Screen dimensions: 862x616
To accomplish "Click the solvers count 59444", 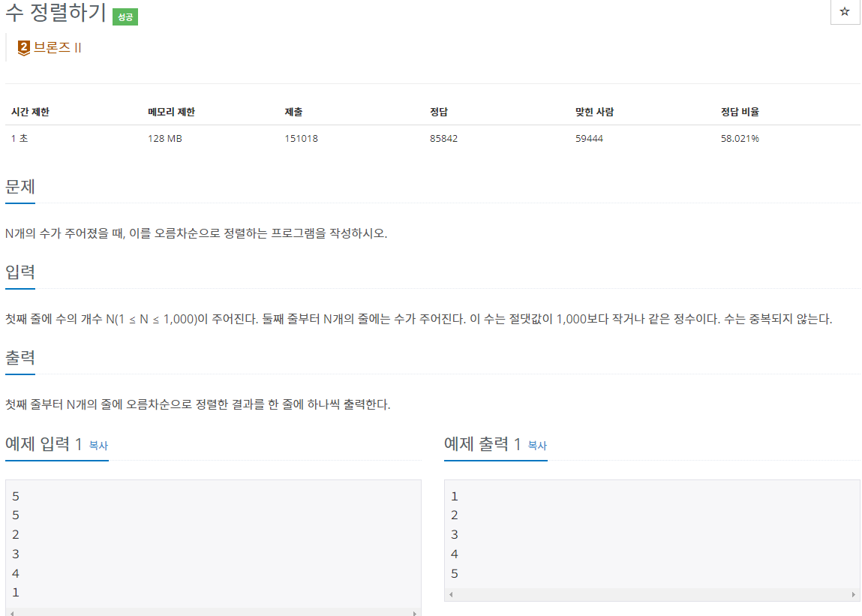I will pos(590,138).
